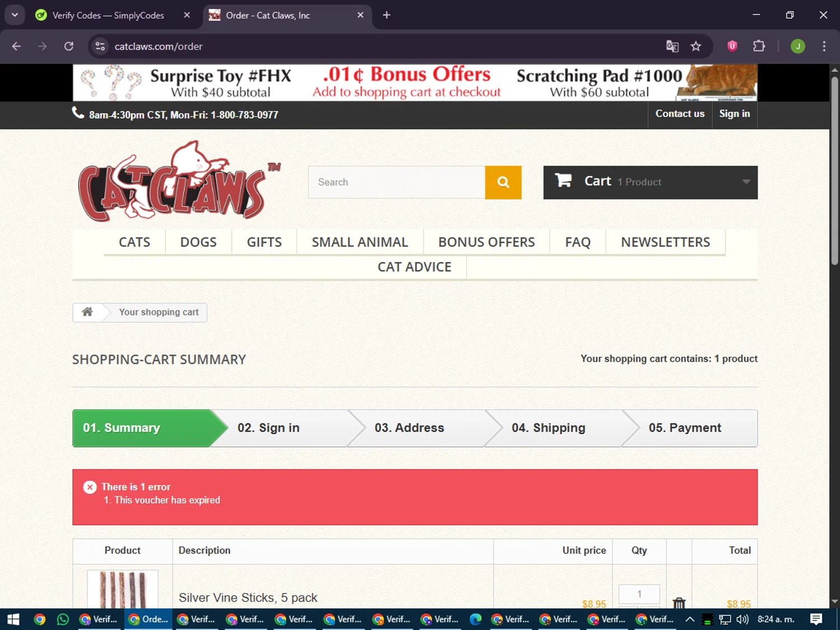
Task: Reload the page
Action: (69, 46)
